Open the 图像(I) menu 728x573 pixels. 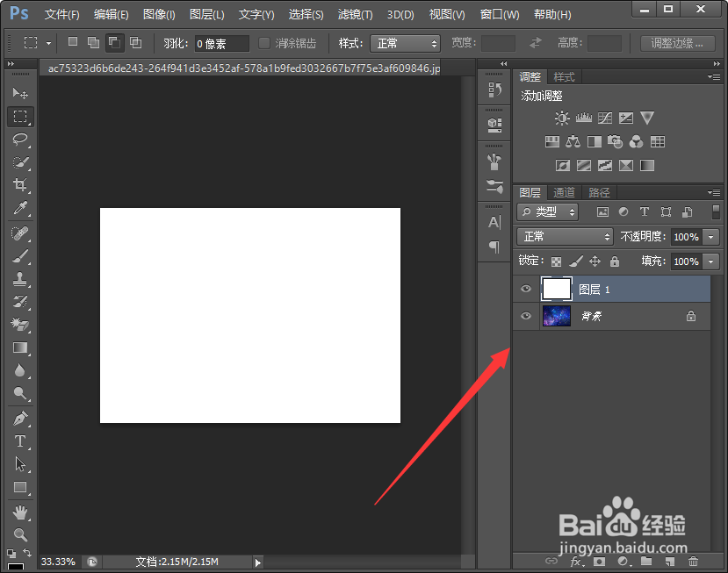(159, 14)
